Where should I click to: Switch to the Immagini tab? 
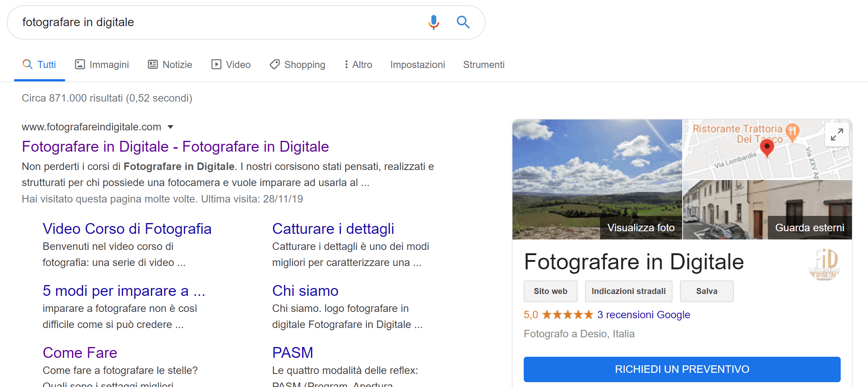(x=102, y=65)
